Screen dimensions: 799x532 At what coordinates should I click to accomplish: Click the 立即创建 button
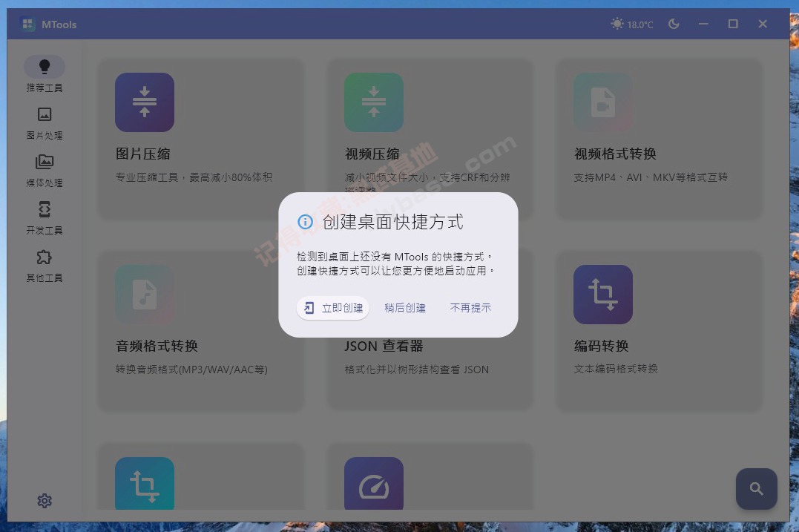coord(332,307)
